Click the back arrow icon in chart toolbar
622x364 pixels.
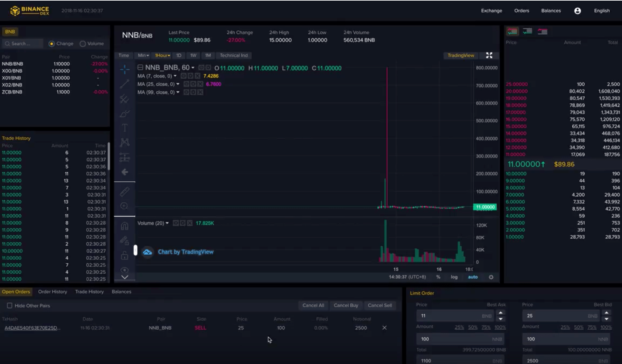click(x=125, y=172)
